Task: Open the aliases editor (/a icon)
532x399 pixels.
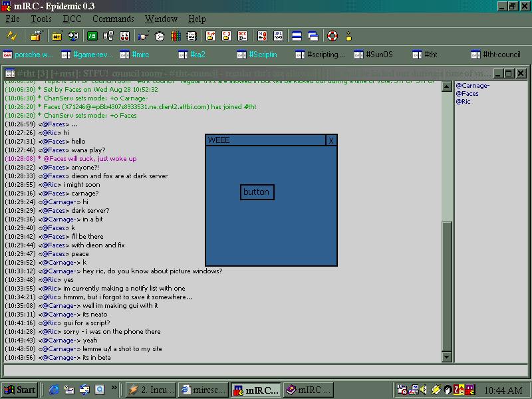Action: 92,36
